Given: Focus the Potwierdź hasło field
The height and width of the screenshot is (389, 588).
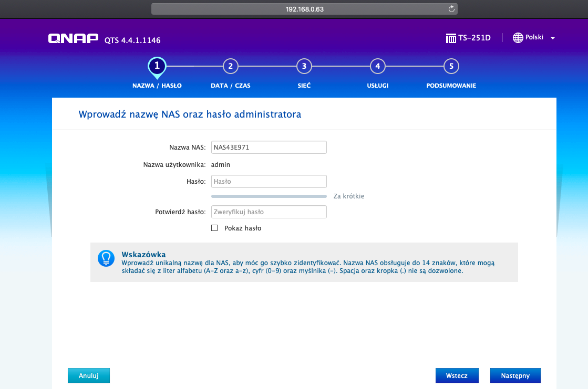Looking at the screenshot, I should pos(269,212).
